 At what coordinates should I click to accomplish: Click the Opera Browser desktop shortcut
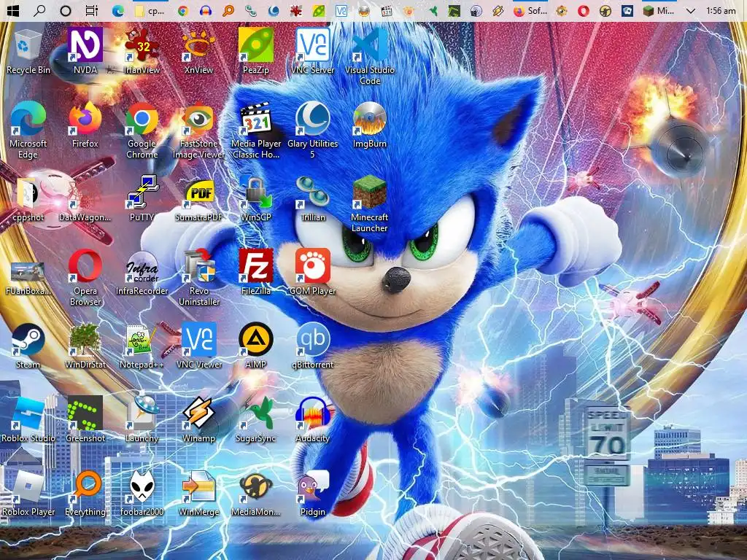(85, 277)
